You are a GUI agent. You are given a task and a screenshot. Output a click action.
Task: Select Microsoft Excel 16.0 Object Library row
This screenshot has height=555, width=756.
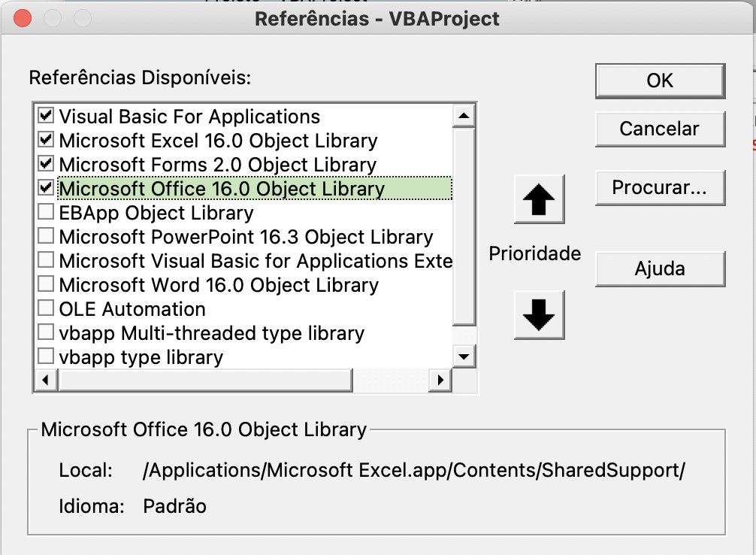[x=218, y=141]
